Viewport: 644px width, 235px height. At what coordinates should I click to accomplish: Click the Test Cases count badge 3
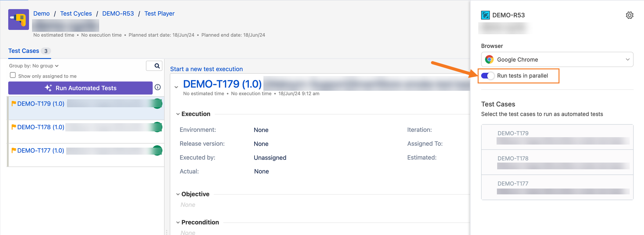coord(46,51)
